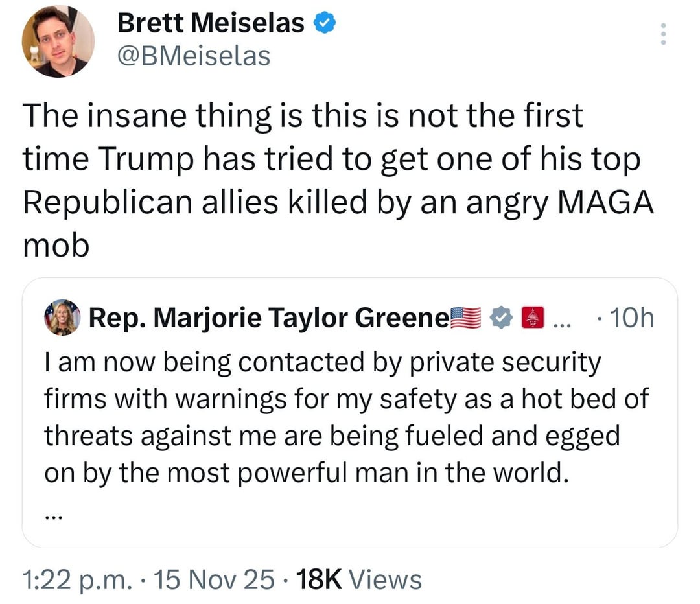This screenshot has width=700, height=604.
Task: Open the Brett Meiselas display name
Action: click(x=211, y=24)
